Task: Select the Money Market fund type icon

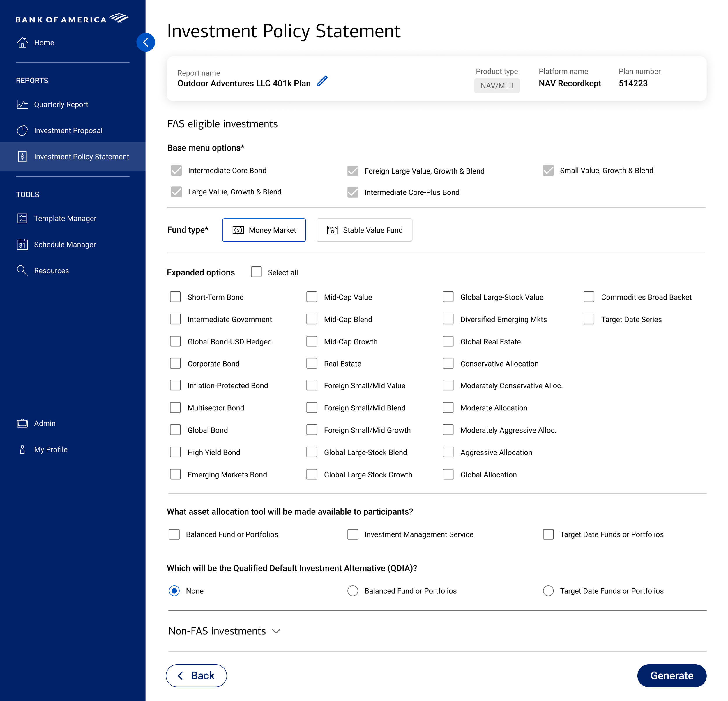Action: coord(239,230)
